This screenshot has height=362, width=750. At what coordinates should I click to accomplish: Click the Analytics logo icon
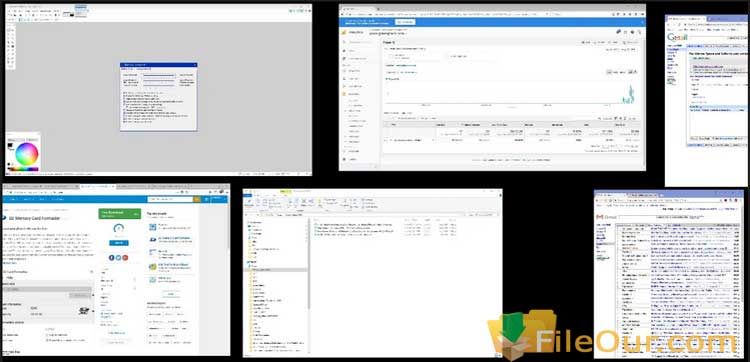click(344, 32)
